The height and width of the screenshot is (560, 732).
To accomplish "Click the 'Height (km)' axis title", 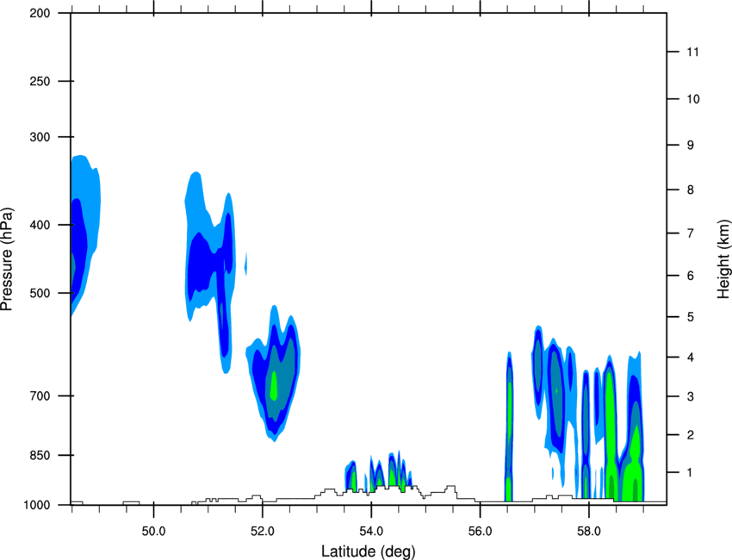I will tap(723, 258).
